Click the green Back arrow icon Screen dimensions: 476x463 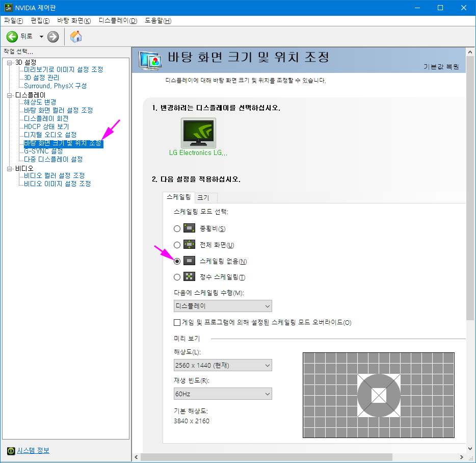click(12, 37)
